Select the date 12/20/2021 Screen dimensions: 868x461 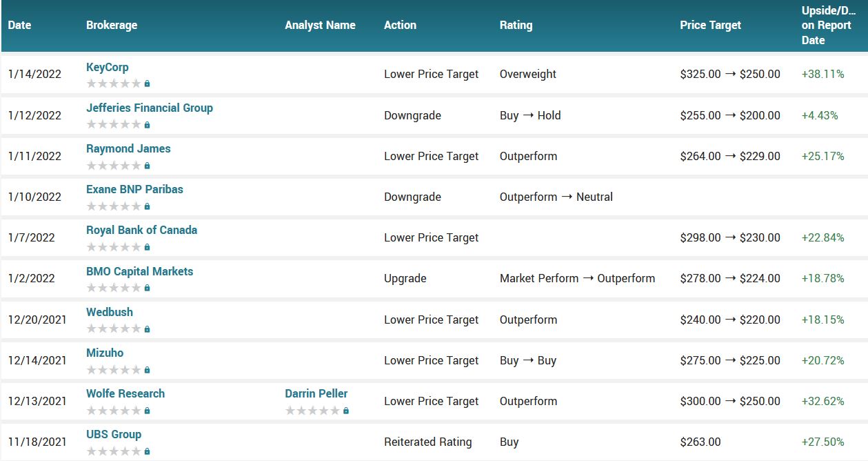[x=38, y=320]
